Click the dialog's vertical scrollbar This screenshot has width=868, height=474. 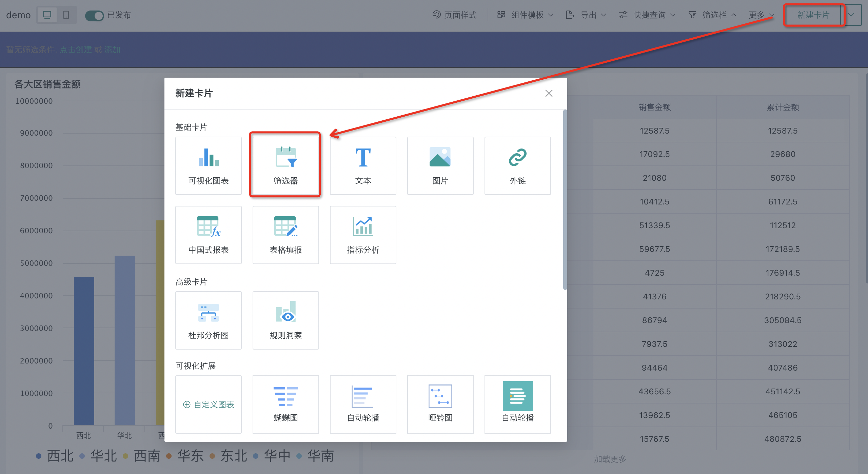pyautogui.click(x=565, y=200)
